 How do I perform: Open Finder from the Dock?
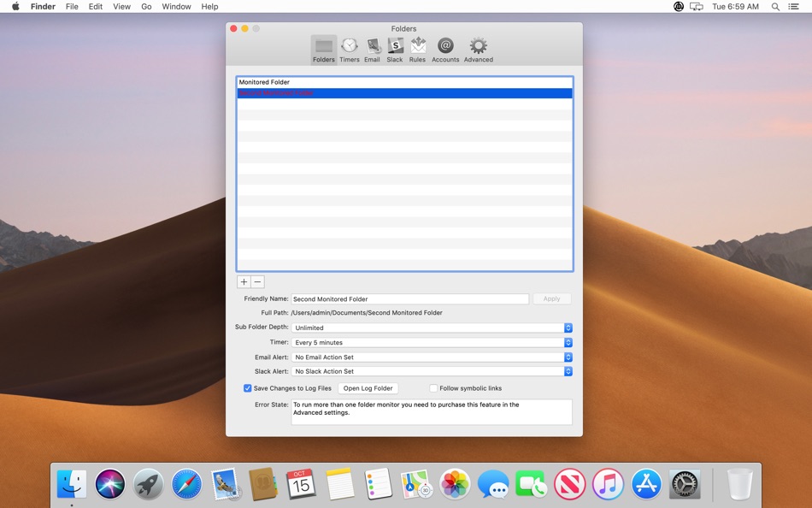point(72,484)
